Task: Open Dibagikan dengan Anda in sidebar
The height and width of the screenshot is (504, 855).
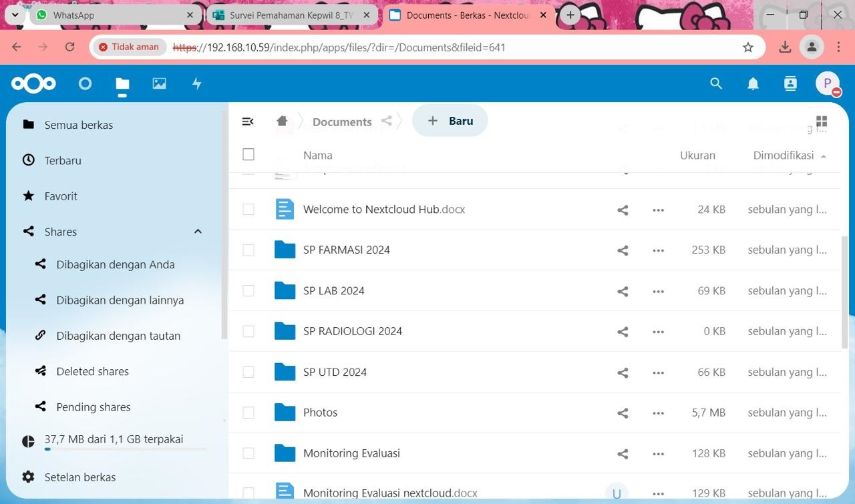Action: [115, 264]
